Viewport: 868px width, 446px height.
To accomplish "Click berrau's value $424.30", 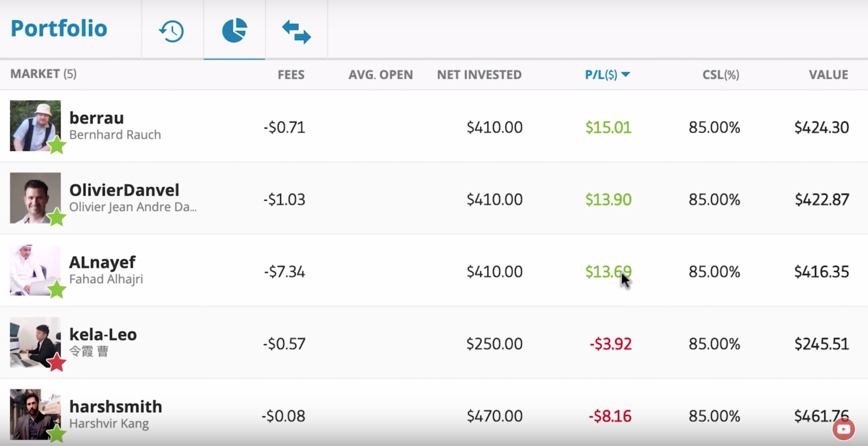I will point(821,128).
